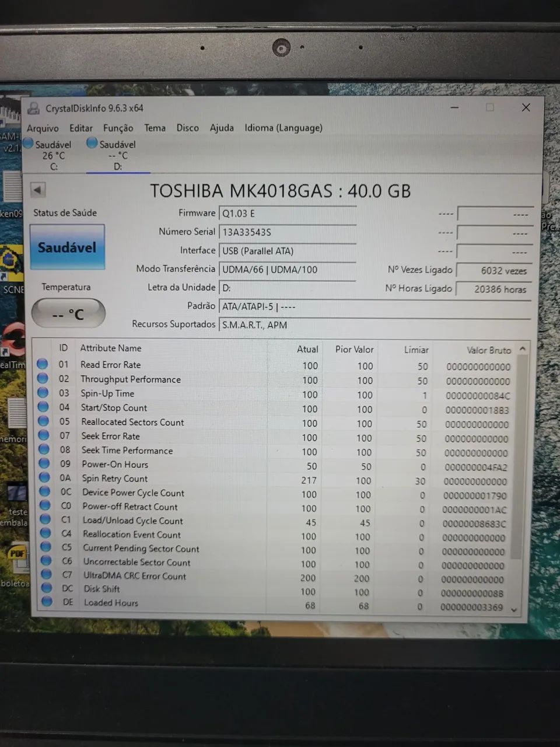Click the blue status orb above drive C:
Screen dimensions: 560x747
(x=28, y=143)
